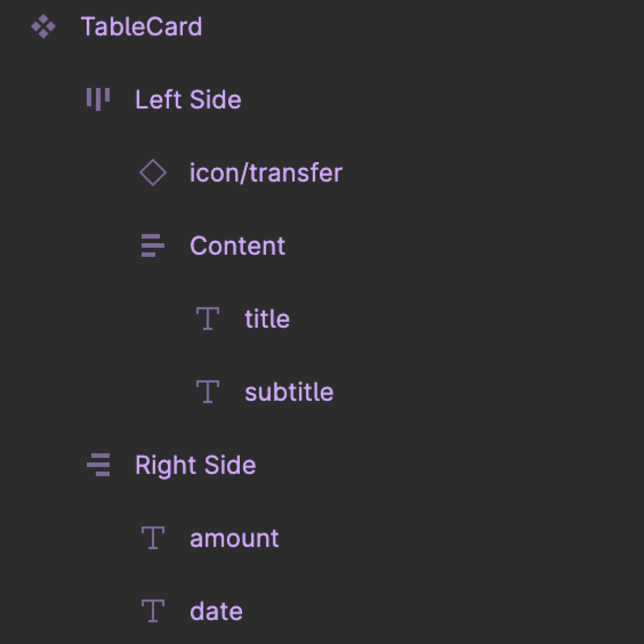Click the text layer icon beside title
Image resolution: width=644 pixels, height=644 pixels.
208,319
